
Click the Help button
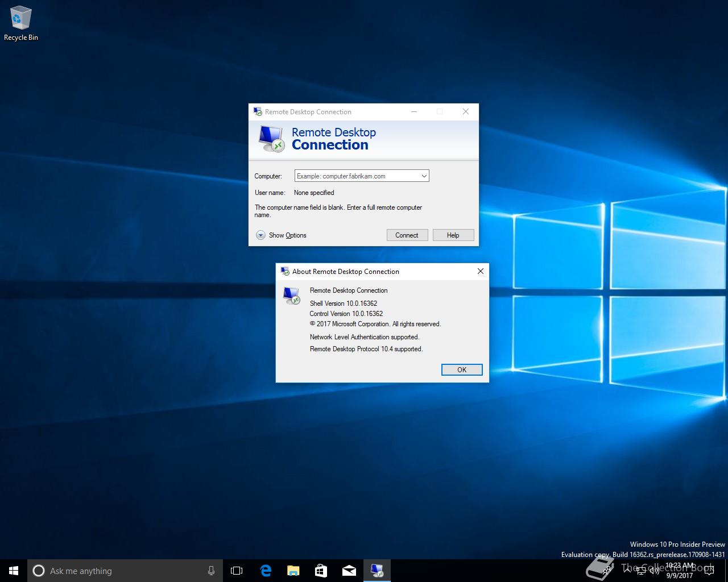tap(453, 235)
